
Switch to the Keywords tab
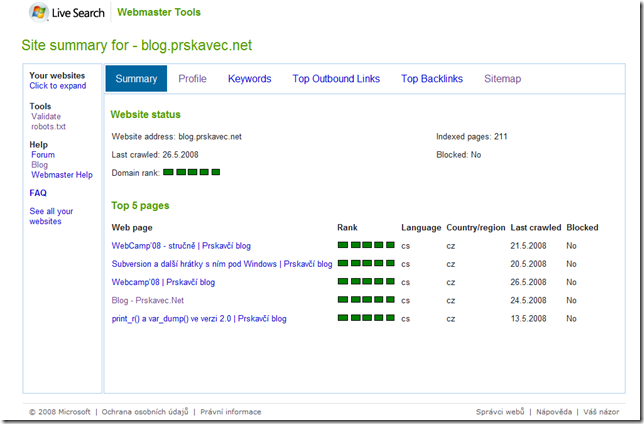(x=250, y=78)
